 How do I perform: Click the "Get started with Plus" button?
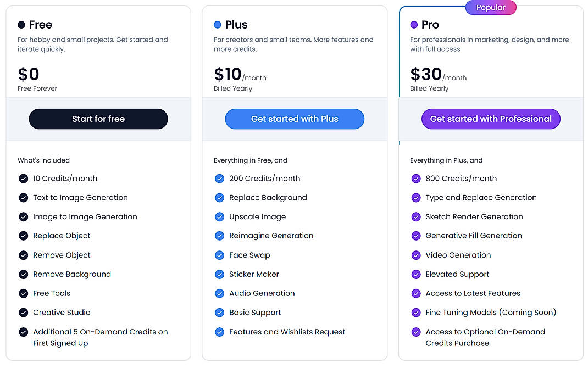click(x=294, y=119)
